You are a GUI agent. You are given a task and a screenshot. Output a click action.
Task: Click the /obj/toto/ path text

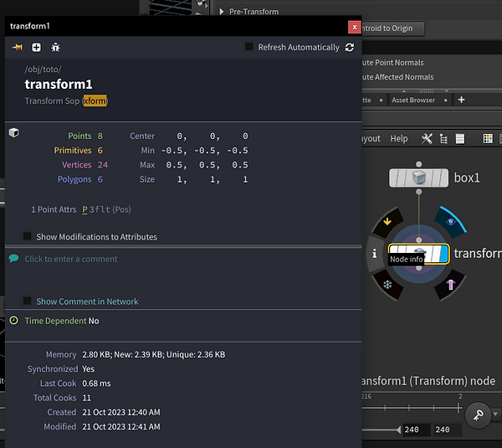coord(43,70)
